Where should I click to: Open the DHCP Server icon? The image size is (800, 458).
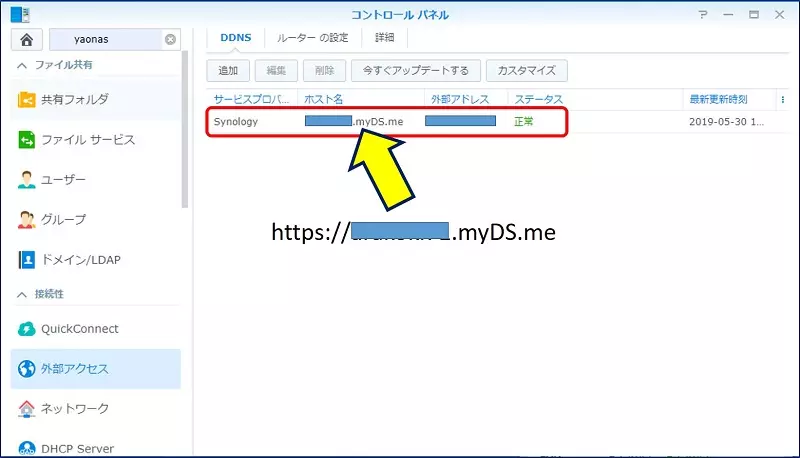point(27,448)
